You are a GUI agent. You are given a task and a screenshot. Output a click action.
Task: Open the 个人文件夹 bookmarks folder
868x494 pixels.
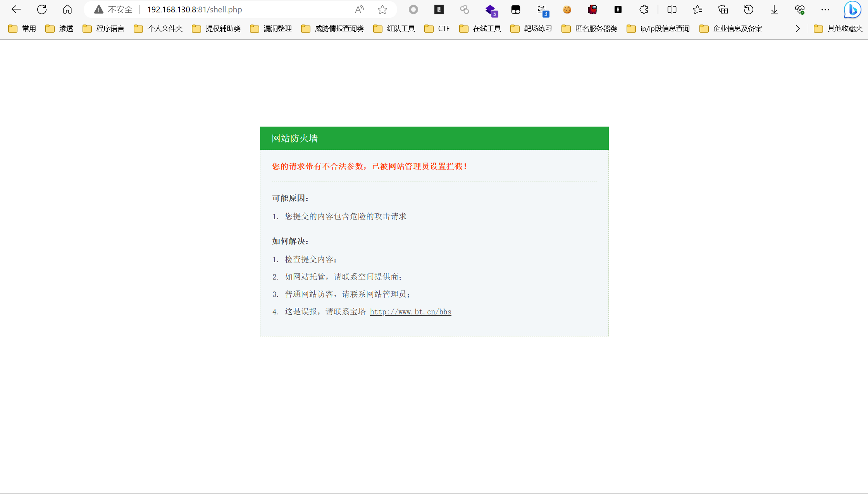click(158, 28)
